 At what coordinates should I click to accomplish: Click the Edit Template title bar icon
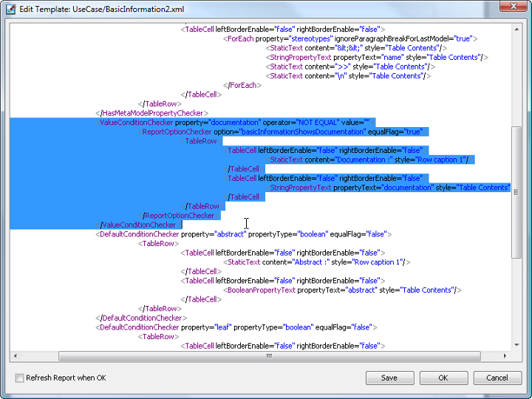(11, 9)
